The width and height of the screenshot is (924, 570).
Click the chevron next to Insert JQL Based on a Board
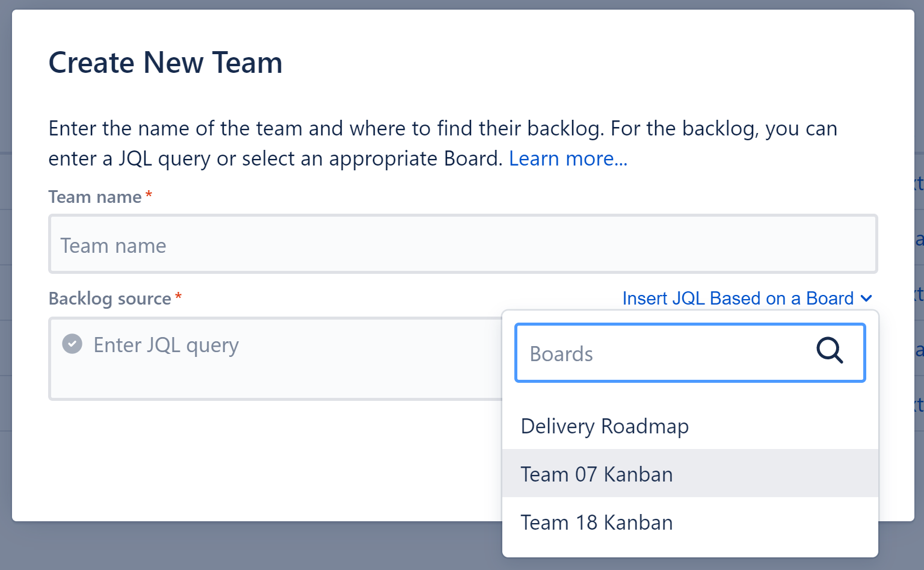(x=866, y=298)
